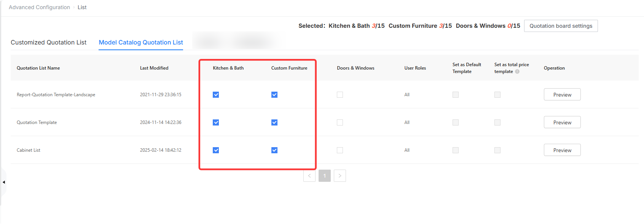The height and width of the screenshot is (224, 644).
Task: Click Selected Custom Furniture 3/15 counter
Action: click(x=420, y=26)
